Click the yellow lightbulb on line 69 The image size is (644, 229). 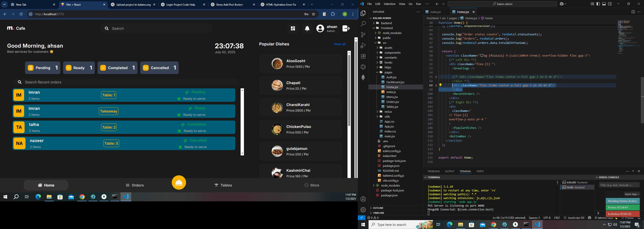point(441,85)
